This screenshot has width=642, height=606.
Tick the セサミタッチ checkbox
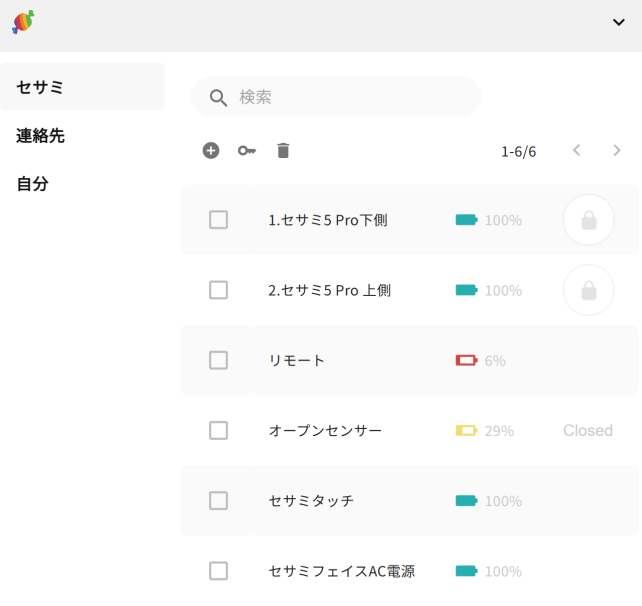coord(218,500)
